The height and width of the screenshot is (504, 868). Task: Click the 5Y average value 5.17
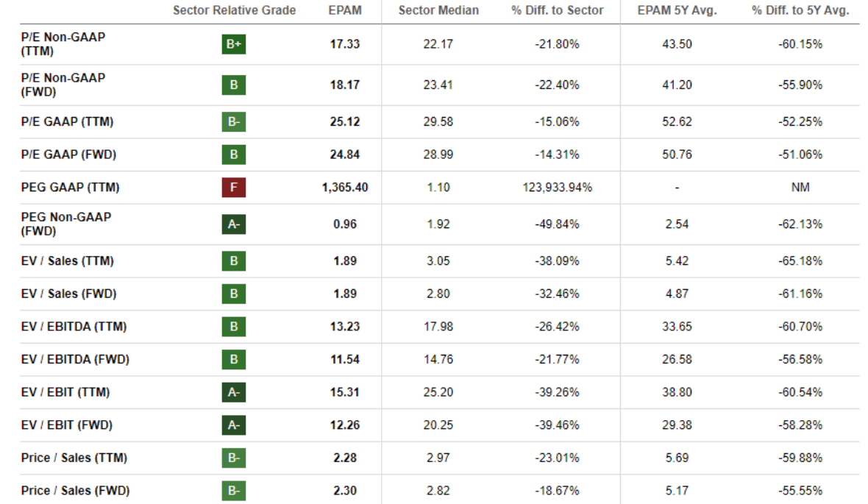coord(677,491)
